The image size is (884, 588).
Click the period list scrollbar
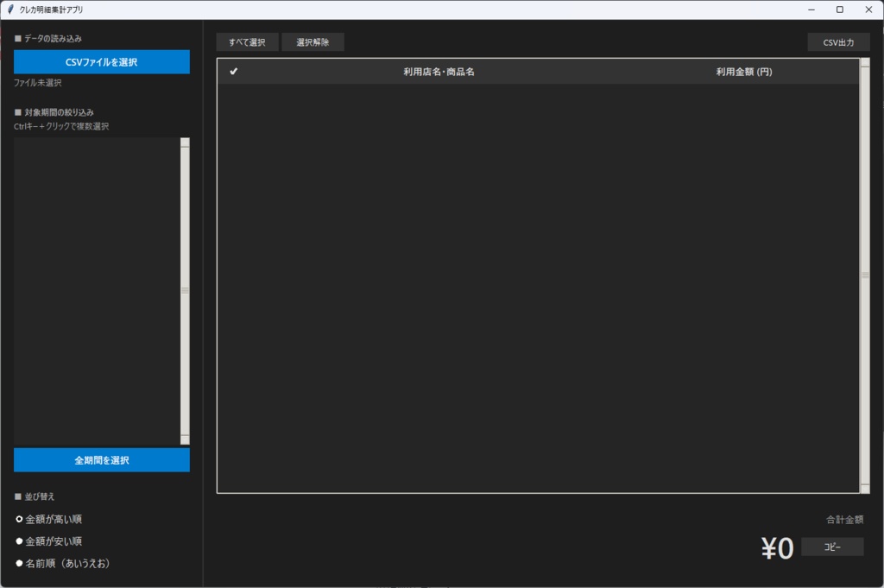click(185, 291)
